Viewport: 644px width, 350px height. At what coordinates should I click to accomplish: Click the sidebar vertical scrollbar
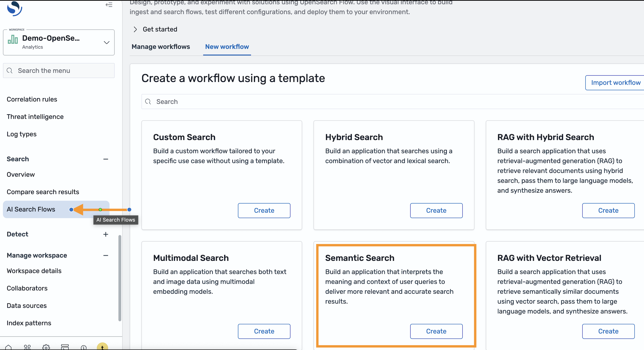pyautogui.click(x=120, y=278)
